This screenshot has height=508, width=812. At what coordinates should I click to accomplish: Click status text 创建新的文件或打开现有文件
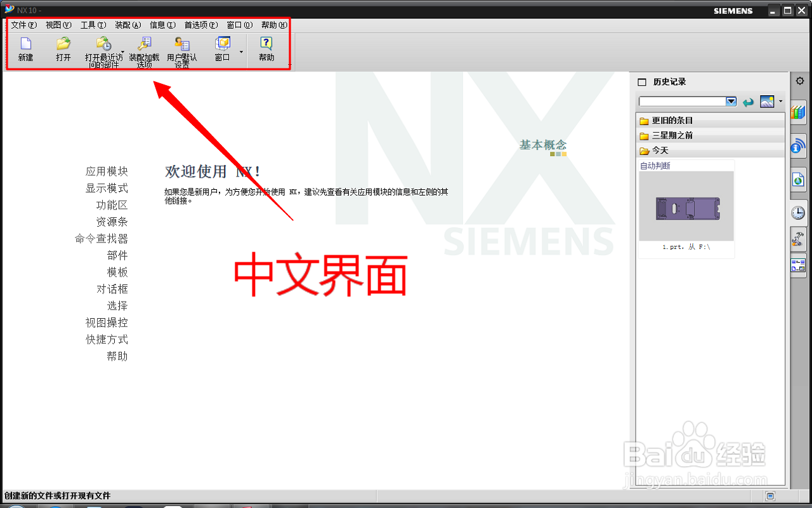(57, 496)
